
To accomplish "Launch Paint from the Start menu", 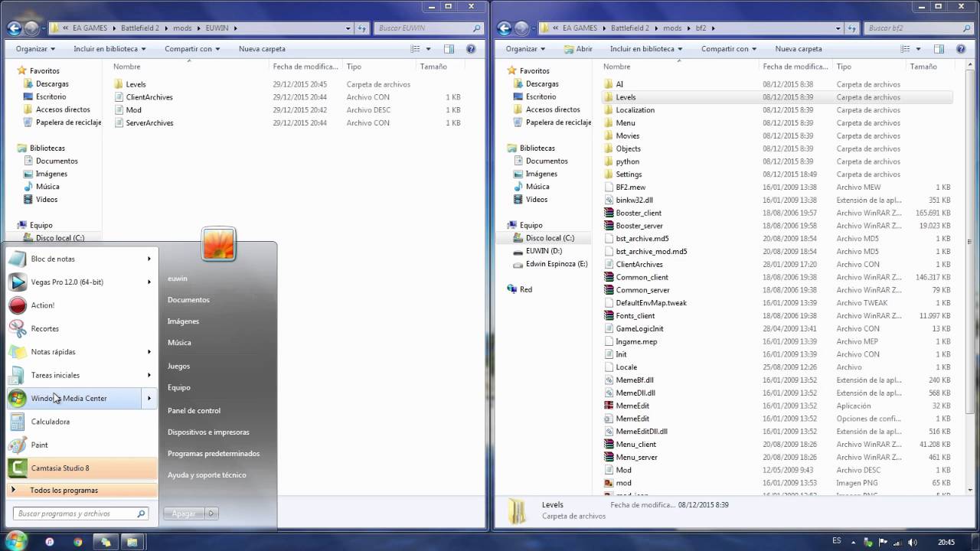I will tap(82, 445).
